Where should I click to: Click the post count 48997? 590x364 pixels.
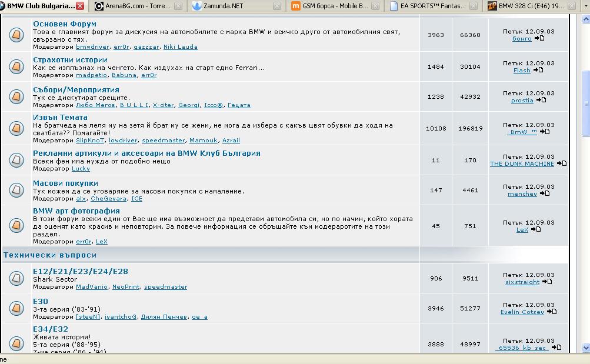[470, 345]
